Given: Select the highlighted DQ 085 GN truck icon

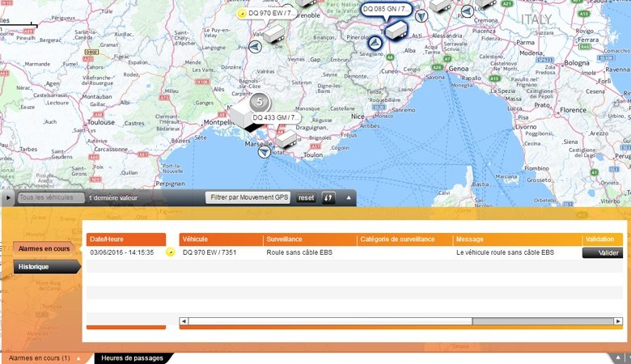Looking at the screenshot, I should pyautogui.click(x=396, y=30).
